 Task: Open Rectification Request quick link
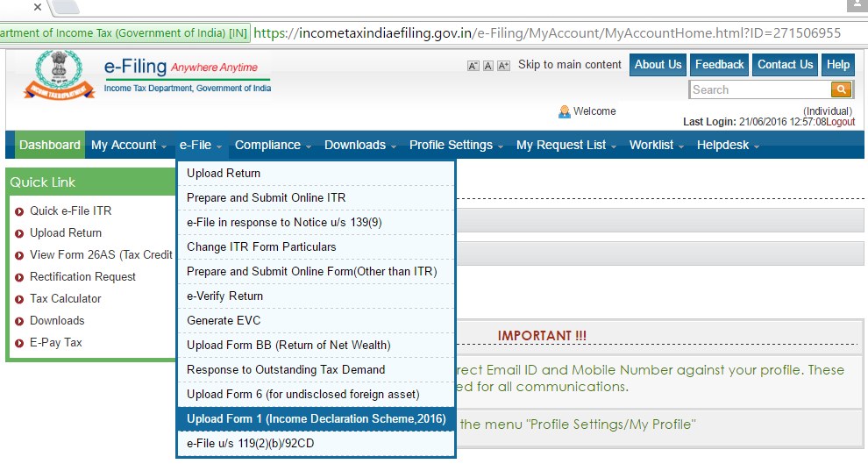[x=82, y=277]
